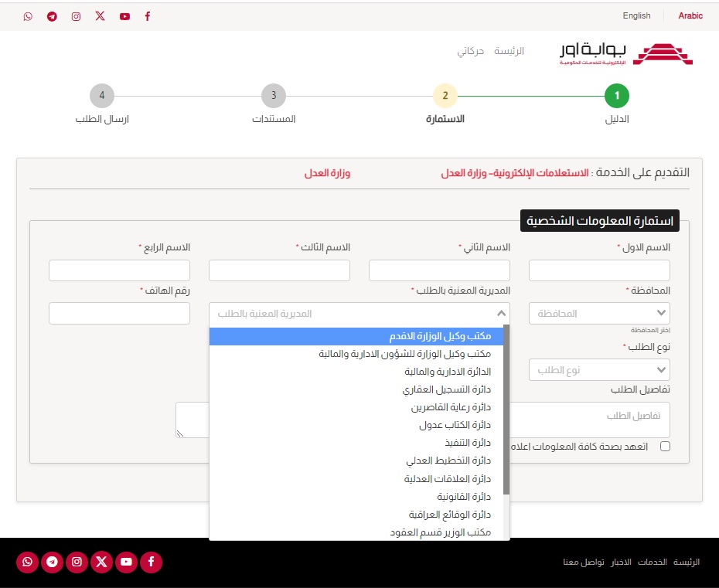Image resolution: width=719 pixels, height=588 pixels.
Task: Click the footer WhatsApp round icon
Action: (28, 562)
